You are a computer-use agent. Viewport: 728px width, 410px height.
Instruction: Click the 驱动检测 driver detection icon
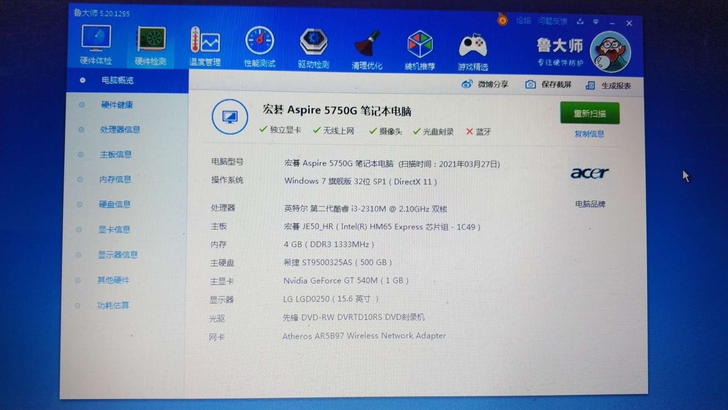click(313, 42)
